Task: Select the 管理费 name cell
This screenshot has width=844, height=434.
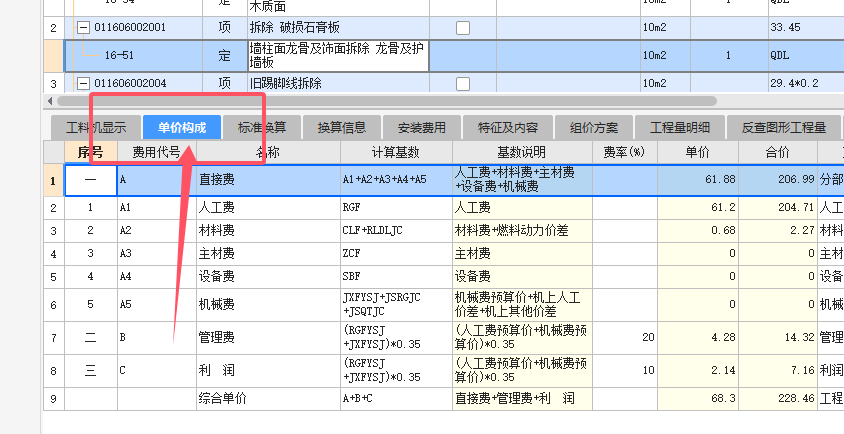Action: point(268,338)
